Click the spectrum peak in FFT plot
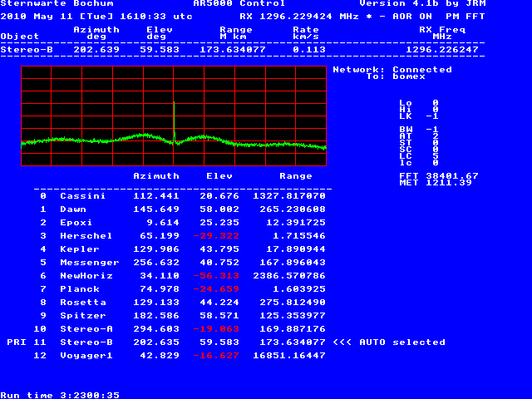The image size is (532, 399). (174, 103)
